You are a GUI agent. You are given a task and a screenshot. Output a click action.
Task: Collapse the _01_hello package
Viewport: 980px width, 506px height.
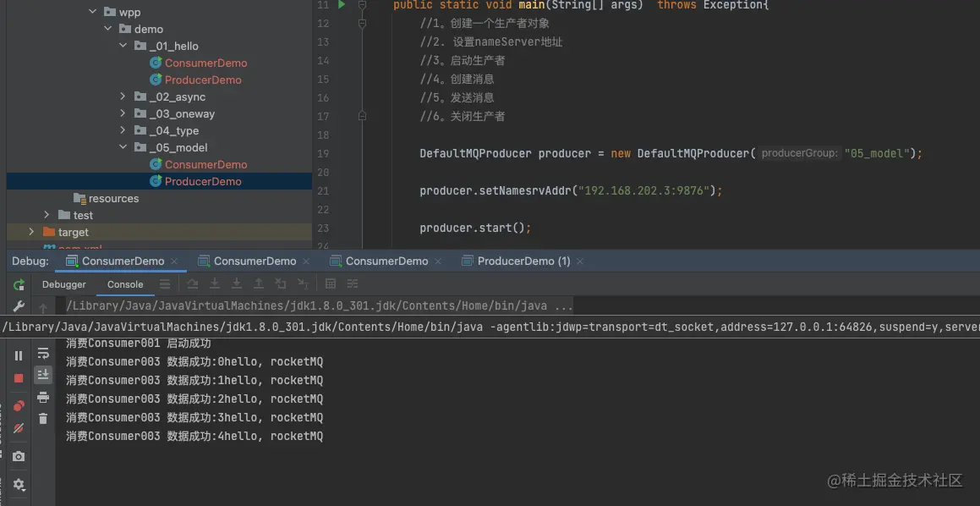click(x=123, y=46)
